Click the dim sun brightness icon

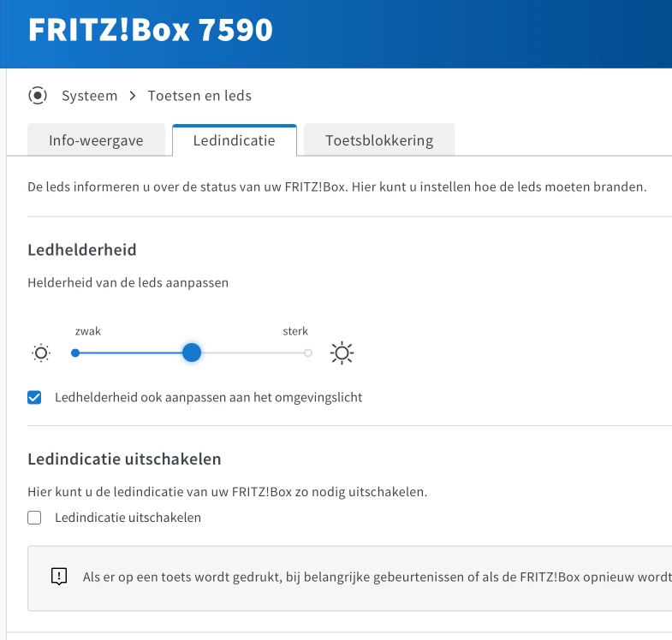click(41, 353)
